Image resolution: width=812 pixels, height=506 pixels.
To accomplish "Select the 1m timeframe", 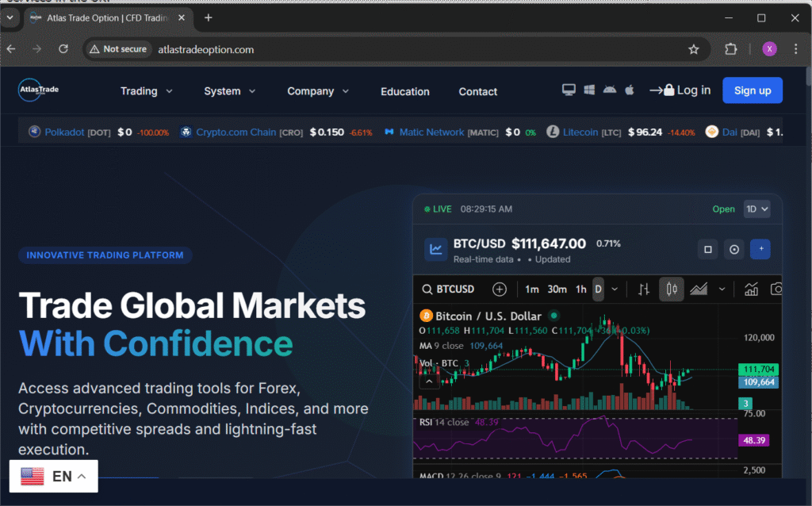I will 531,289.
